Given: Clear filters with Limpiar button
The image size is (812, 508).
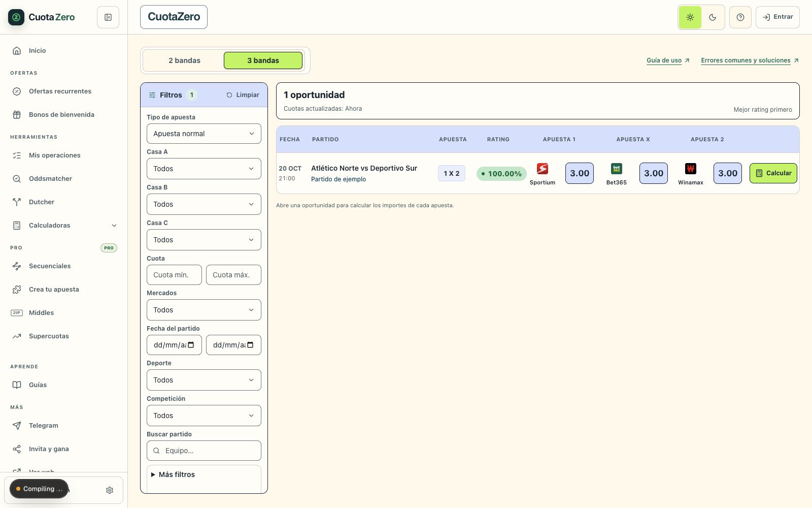Looking at the screenshot, I should click(x=243, y=95).
